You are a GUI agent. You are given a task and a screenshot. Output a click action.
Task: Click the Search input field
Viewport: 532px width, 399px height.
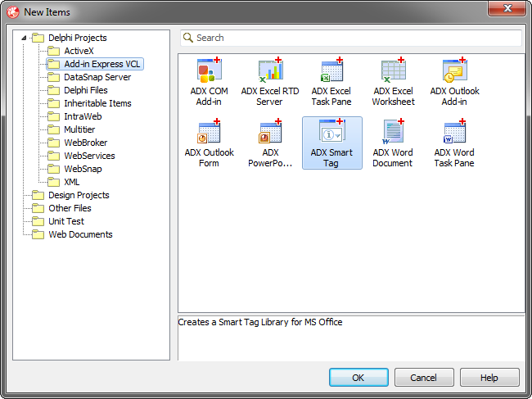[x=351, y=38]
